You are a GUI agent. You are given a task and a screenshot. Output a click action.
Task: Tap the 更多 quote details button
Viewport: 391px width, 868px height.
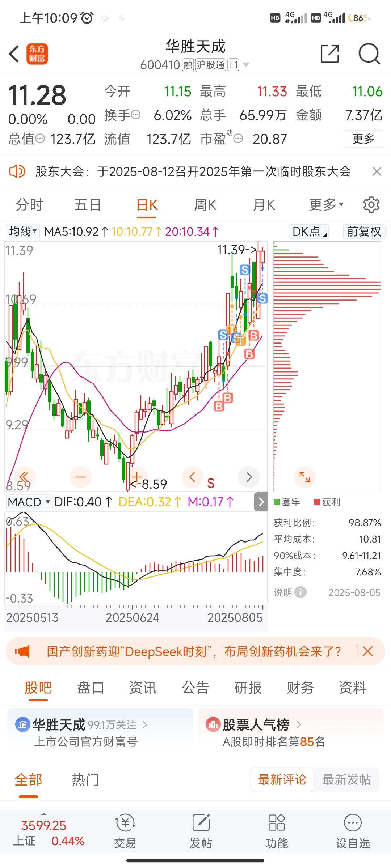363,139
